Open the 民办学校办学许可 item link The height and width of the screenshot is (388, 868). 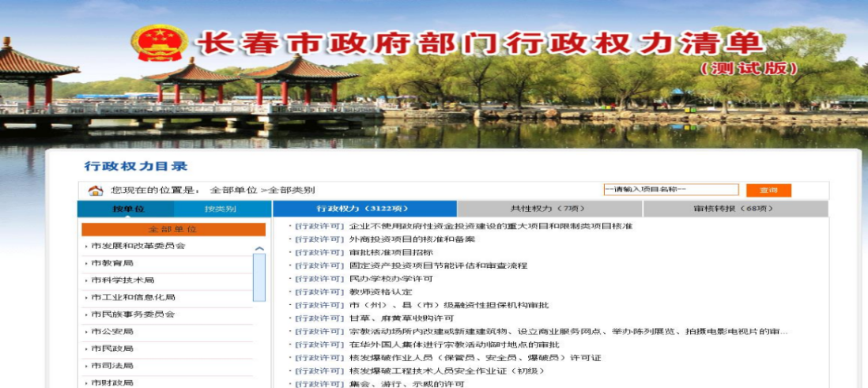pyautogui.click(x=391, y=279)
